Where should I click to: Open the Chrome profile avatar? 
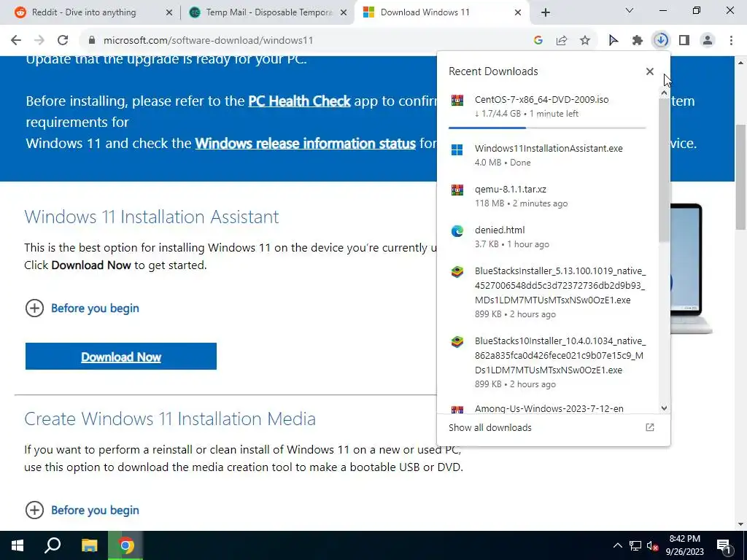(708, 41)
